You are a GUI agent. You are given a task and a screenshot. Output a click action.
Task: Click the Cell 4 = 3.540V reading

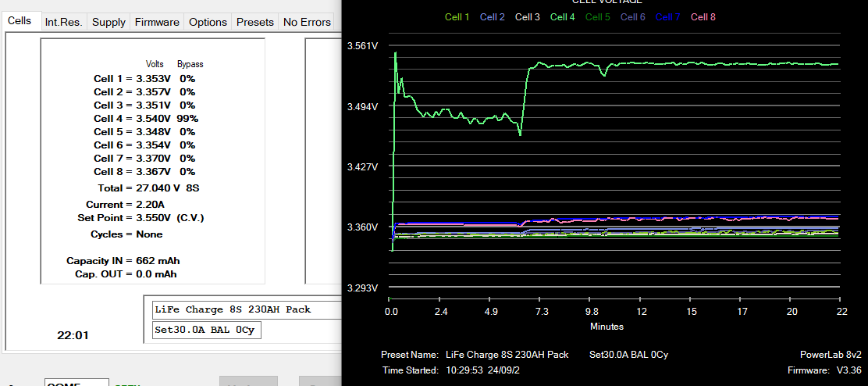[x=146, y=118]
